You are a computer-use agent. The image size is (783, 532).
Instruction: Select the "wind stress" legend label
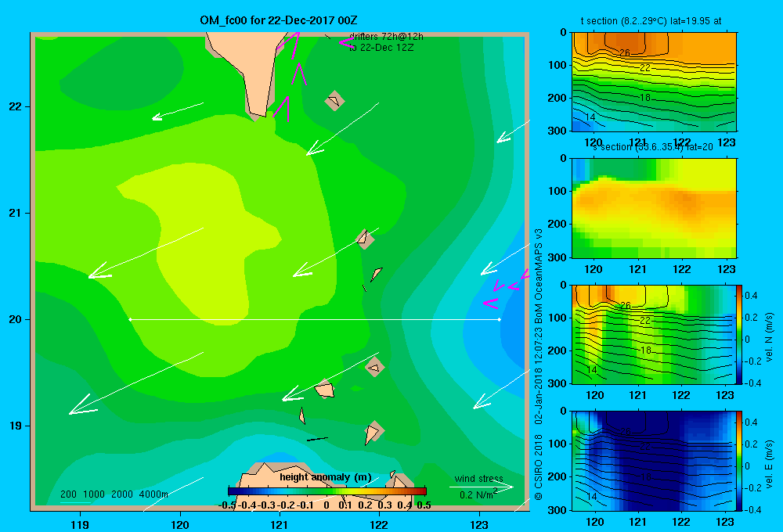click(x=479, y=478)
